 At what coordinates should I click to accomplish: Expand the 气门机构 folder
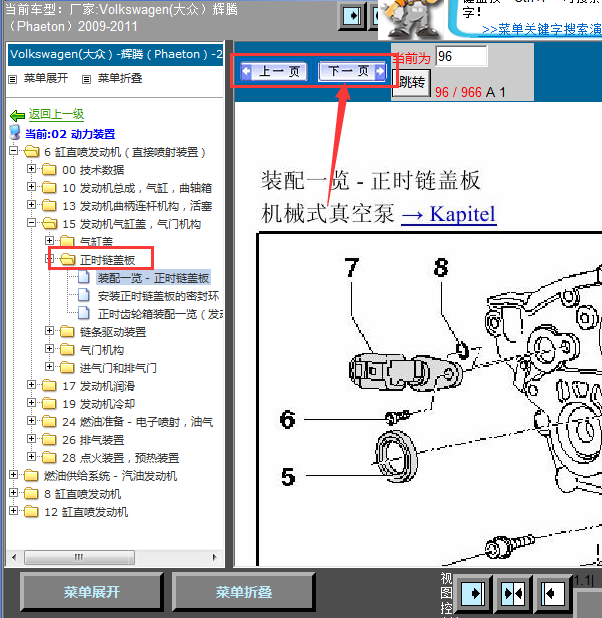pyautogui.click(x=49, y=349)
